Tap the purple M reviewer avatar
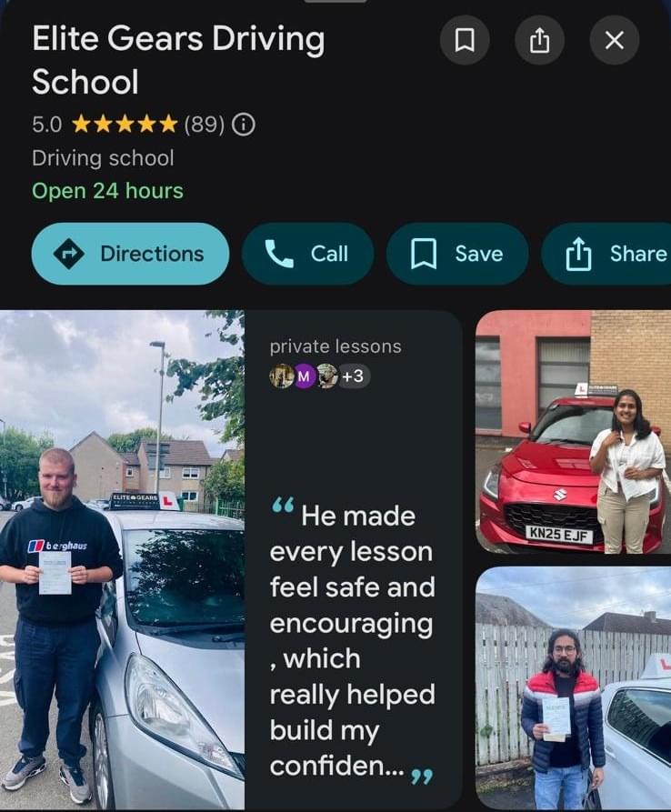671x812 pixels. 305,376
